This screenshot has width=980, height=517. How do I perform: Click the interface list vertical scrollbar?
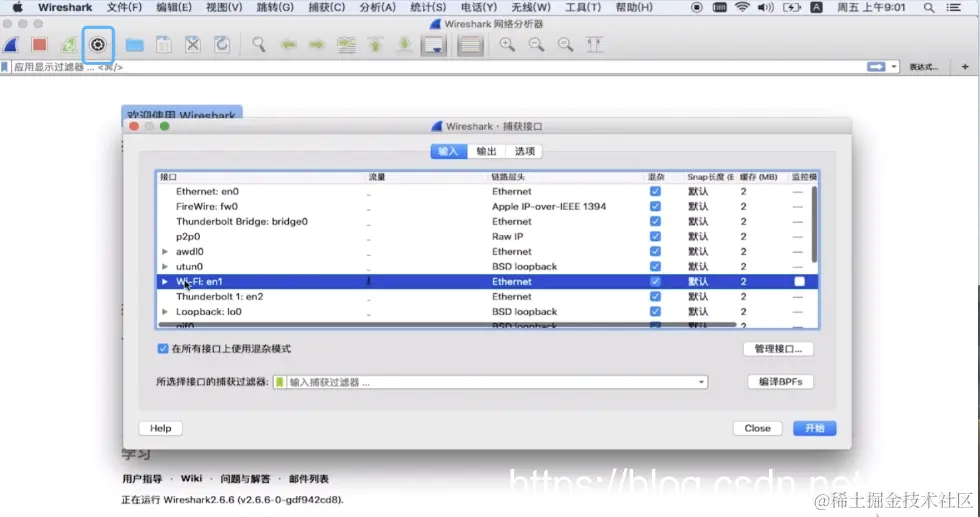(814, 224)
